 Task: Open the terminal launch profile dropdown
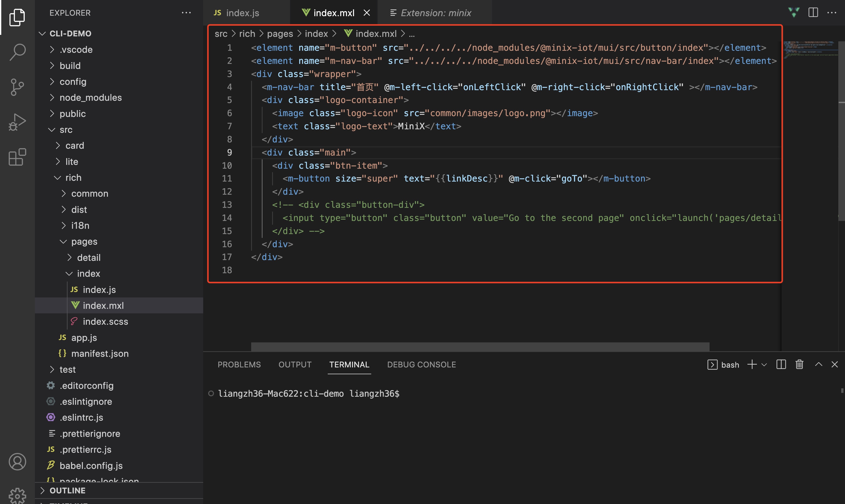pos(764,365)
